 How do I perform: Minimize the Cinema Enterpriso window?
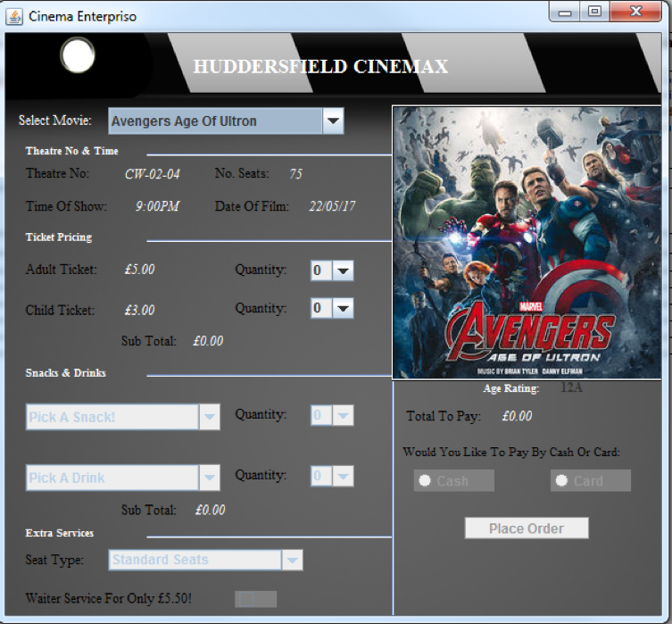point(565,12)
